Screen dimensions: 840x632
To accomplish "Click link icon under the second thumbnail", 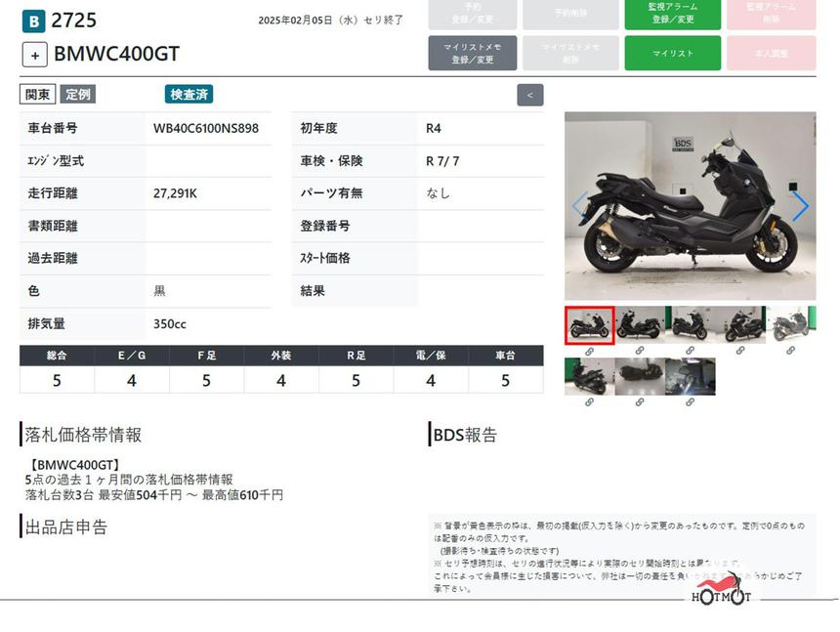I will tap(640, 351).
